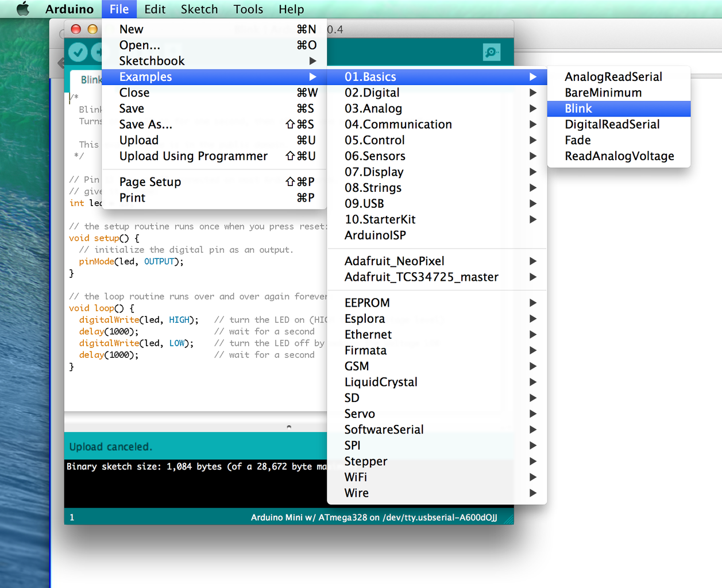
Task: Open the Apple menu
Action: point(22,9)
